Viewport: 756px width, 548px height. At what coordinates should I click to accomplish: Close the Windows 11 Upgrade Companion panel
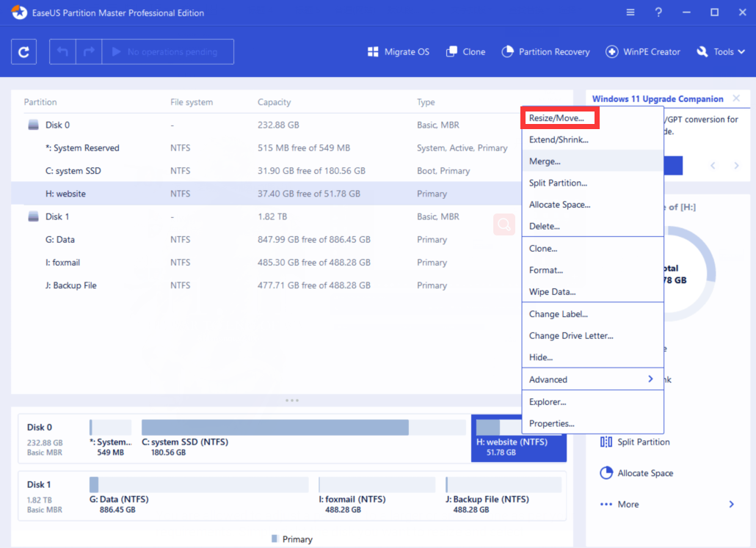click(x=736, y=98)
